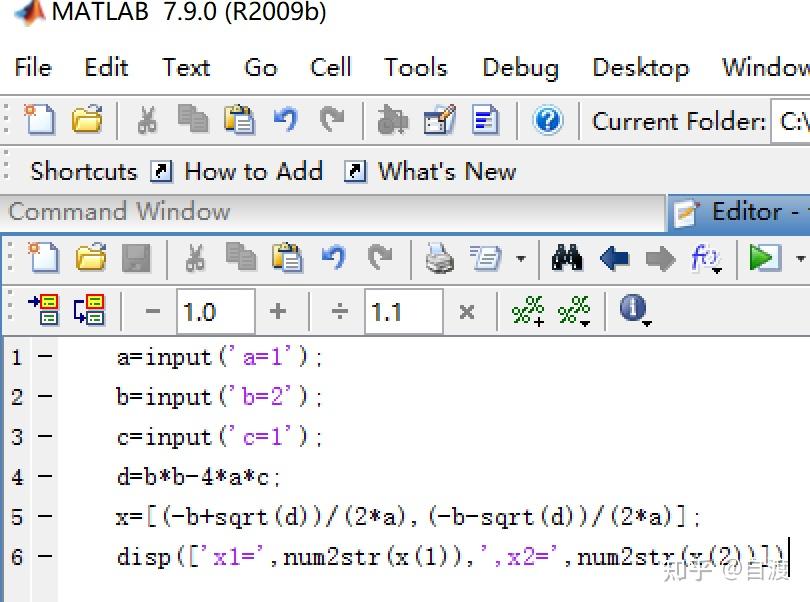Viewport: 810px width, 602px height.
Task: Select the Paste icon in the Editor toolbar
Action: click(x=288, y=258)
